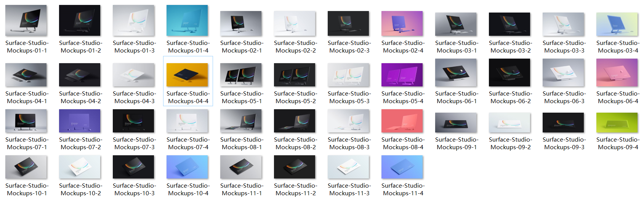
Task: Select the light-blue Surface-Studio-Mockups-03-4 thumbnail
Action: pos(617,24)
